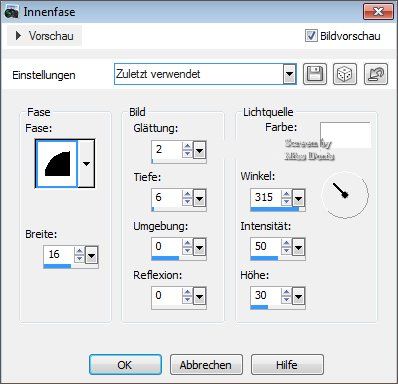Viewport: 398px width, 384px height.
Task: Open the Fase bevel shape dropdown arrow
Action: pos(86,163)
